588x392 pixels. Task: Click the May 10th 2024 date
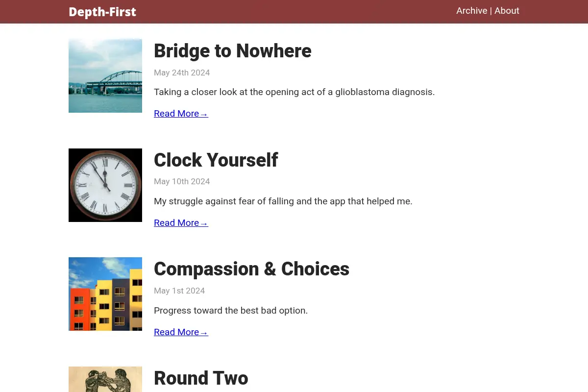[x=182, y=181]
